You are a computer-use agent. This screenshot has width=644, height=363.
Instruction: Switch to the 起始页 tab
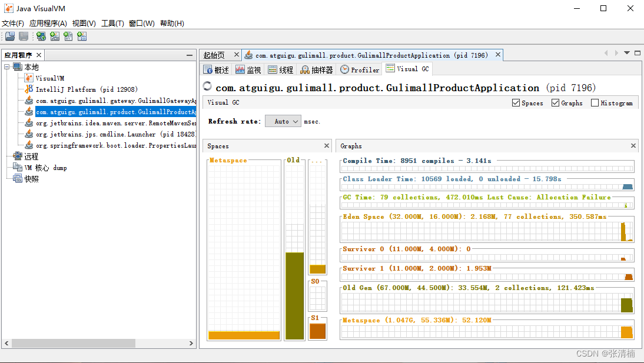pyautogui.click(x=214, y=55)
